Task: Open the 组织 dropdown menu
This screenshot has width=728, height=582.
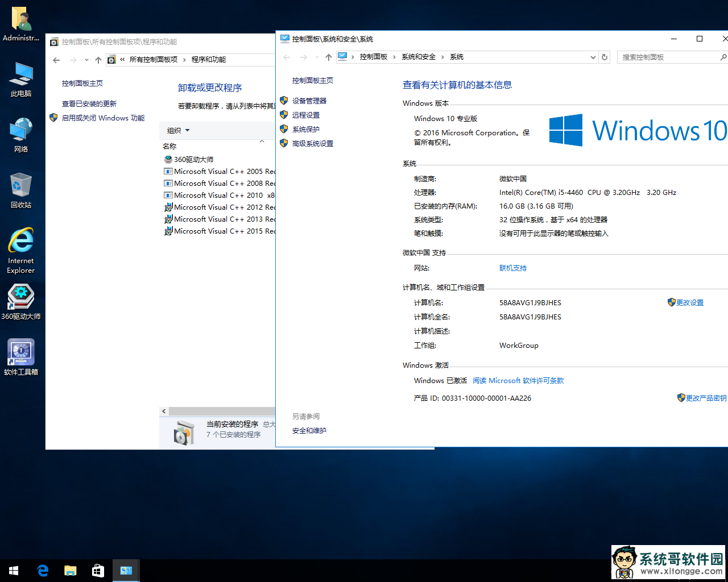Action: pyautogui.click(x=178, y=130)
